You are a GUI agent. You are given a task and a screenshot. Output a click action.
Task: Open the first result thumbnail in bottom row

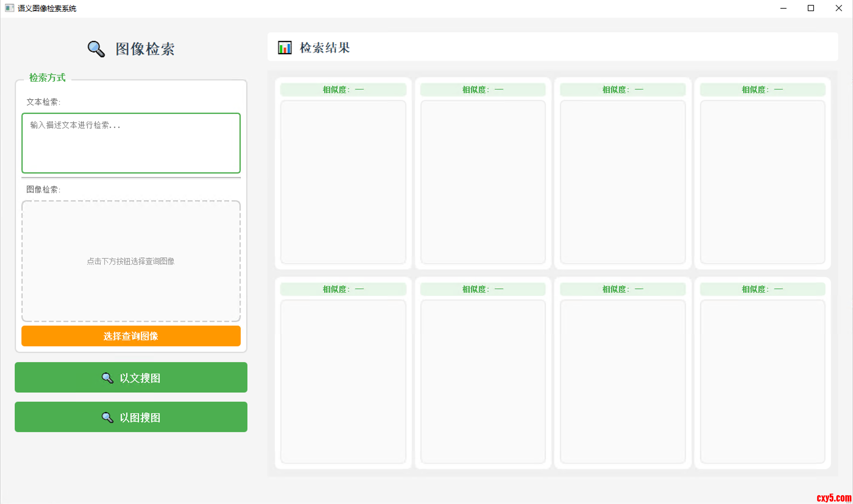(x=343, y=381)
